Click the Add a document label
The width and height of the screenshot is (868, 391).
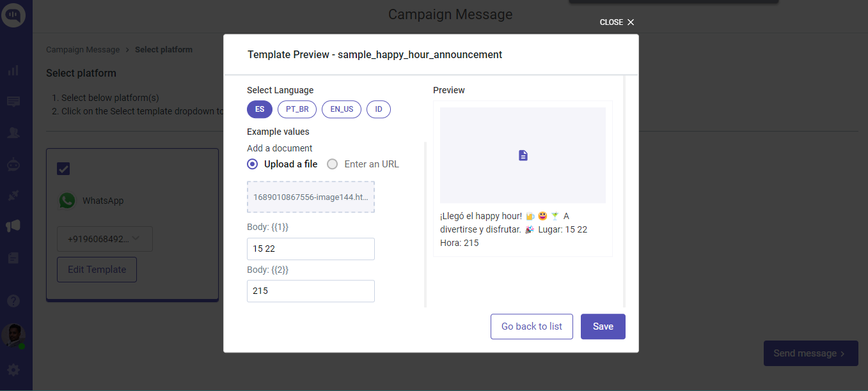(280, 148)
